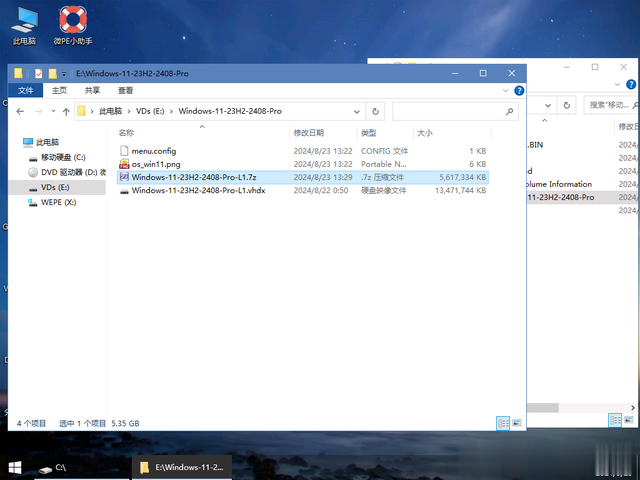Launch 微PE小助手 from the desktop
This screenshot has width=640, height=480.
(x=73, y=26)
